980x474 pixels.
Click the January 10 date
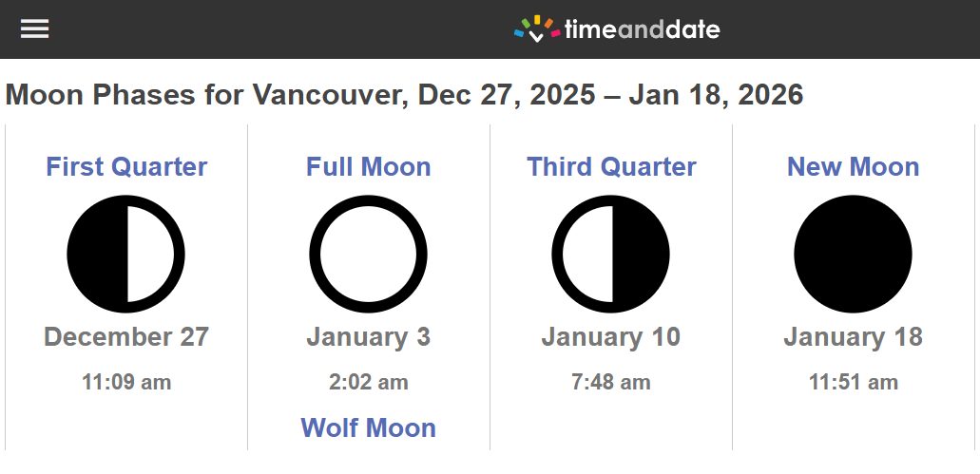[x=610, y=336]
